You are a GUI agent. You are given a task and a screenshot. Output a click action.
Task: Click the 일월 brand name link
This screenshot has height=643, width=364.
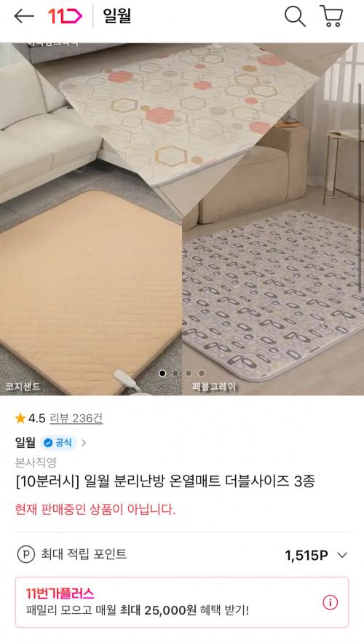coord(25,443)
